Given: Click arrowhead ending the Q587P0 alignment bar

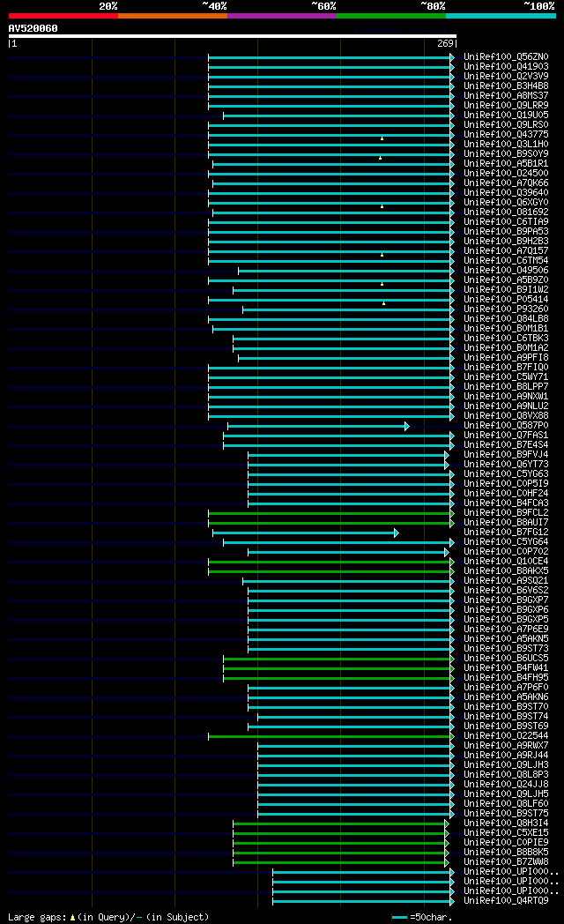Looking at the screenshot, I should (x=407, y=426).
